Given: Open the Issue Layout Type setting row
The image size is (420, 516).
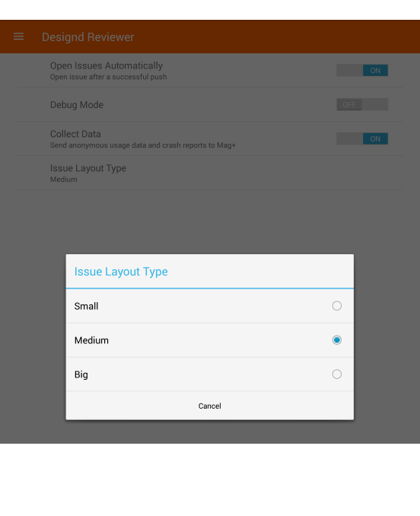Looking at the screenshot, I should (x=210, y=173).
